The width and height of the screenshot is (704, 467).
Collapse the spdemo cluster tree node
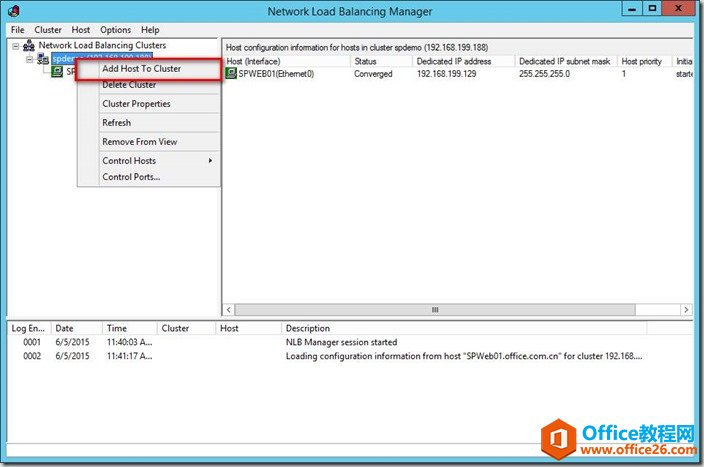pos(30,59)
